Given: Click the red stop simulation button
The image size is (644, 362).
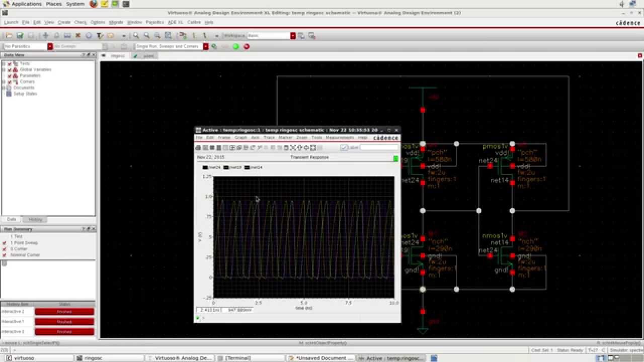Looking at the screenshot, I should pyautogui.click(x=247, y=46).
